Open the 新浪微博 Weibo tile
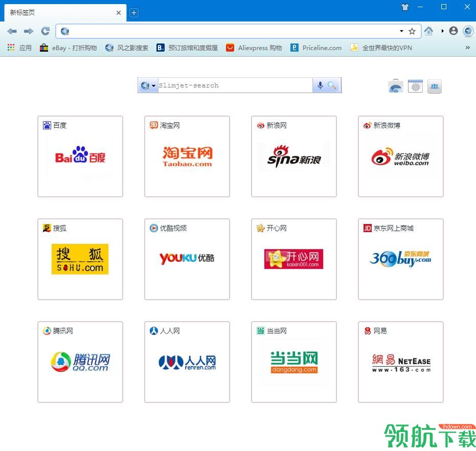This screenshot has width=476, height=451. tap(401, 156)
